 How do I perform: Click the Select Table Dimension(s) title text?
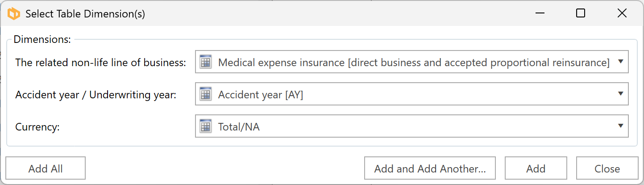[85, 14]
